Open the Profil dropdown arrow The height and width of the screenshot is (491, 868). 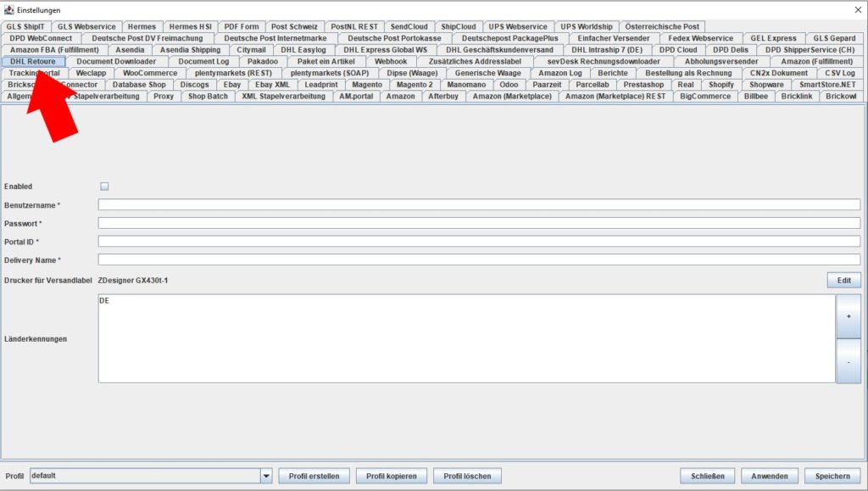tap(266, 476)
